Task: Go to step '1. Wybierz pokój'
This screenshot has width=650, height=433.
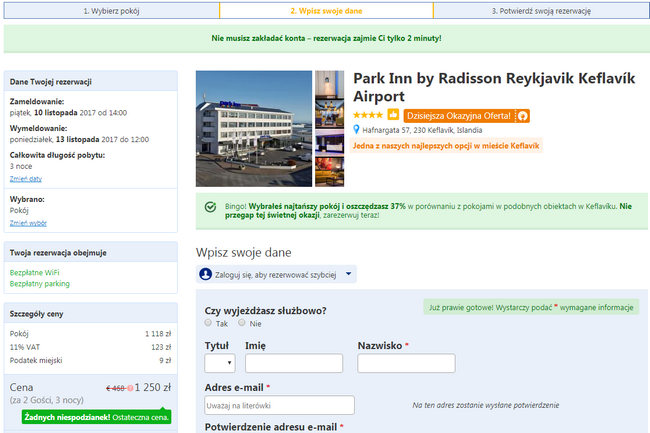Action: tap(111, 11)
